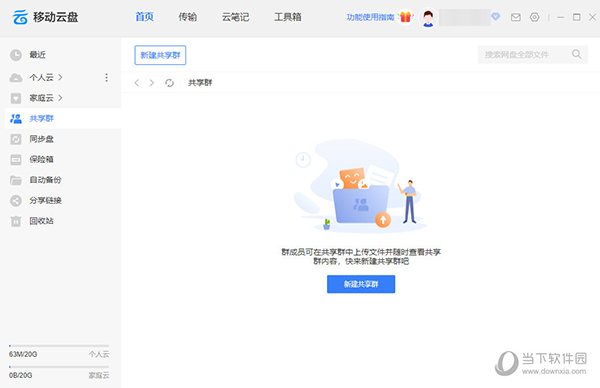The height and width of the screenshot is (388, 600).
Task: Click the red gift box icon
Action: click(406, 17)
